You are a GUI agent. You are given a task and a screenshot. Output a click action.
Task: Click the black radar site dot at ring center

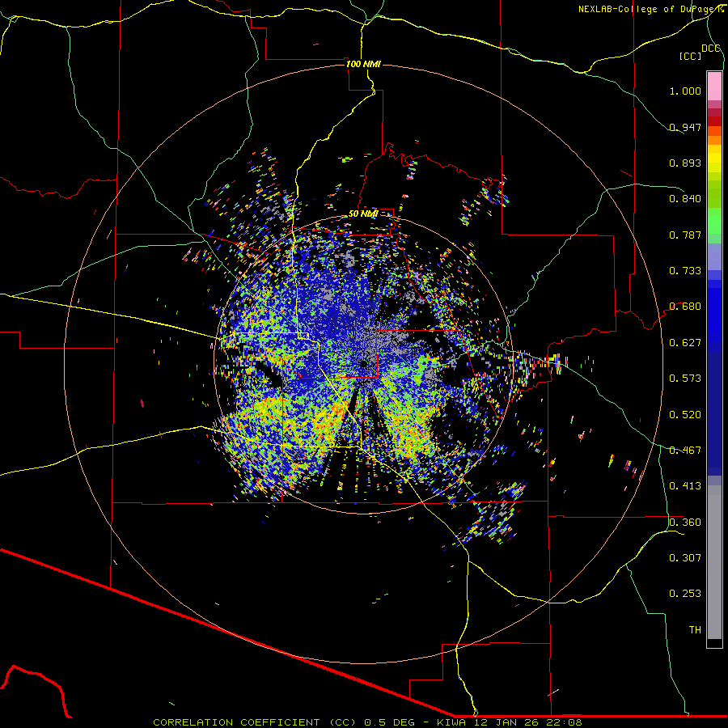[x=365, y=363]
